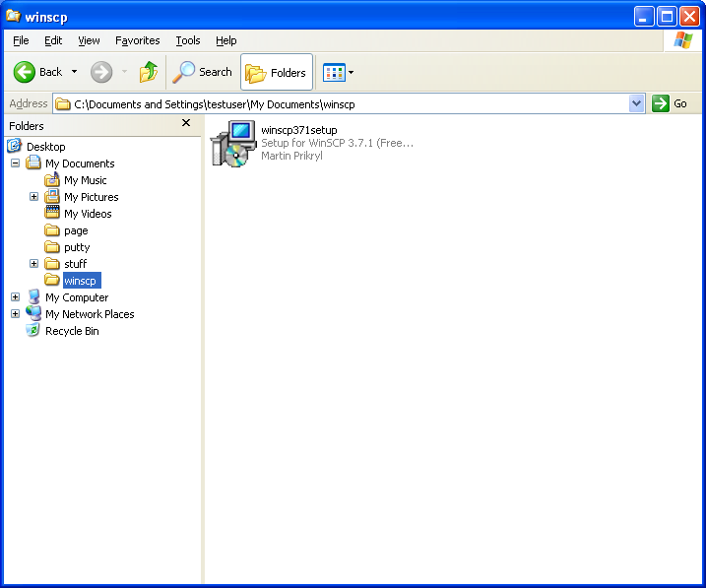Select the winscp371setup installer icon
The image size is (706, 588).
tap(233, 144)
